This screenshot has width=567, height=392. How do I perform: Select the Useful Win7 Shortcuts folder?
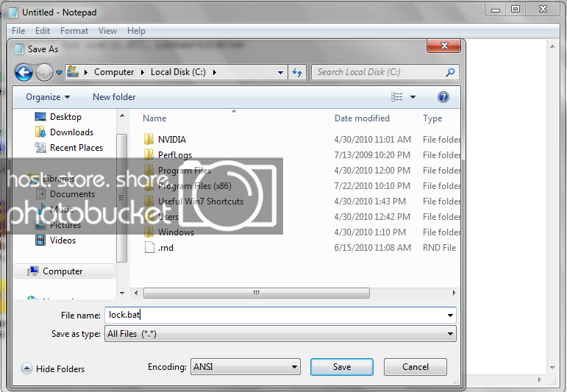(201, 202)
